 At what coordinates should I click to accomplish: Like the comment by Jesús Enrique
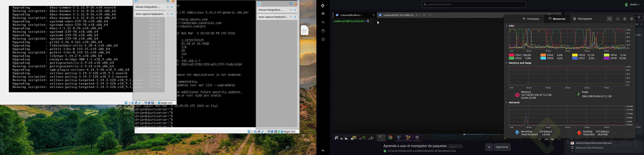coord(572,148)
